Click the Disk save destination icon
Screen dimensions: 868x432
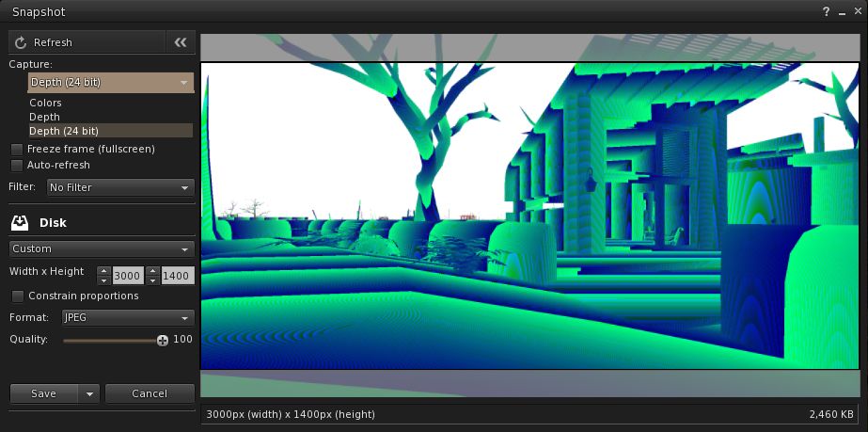click(x=20, y=223)
